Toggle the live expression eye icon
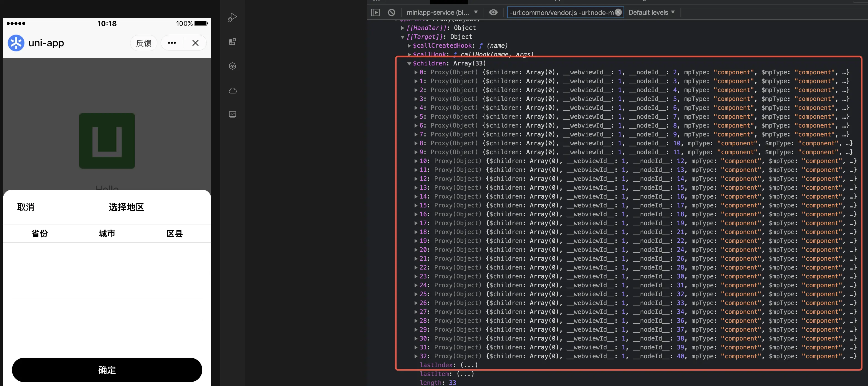868x386 pixels. tap(493, 12)
